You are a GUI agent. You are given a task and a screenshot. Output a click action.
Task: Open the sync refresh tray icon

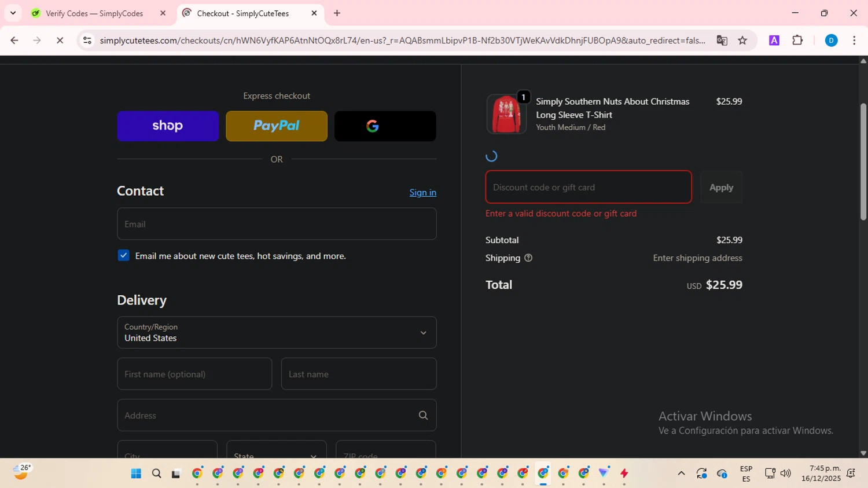click(702, 474)
